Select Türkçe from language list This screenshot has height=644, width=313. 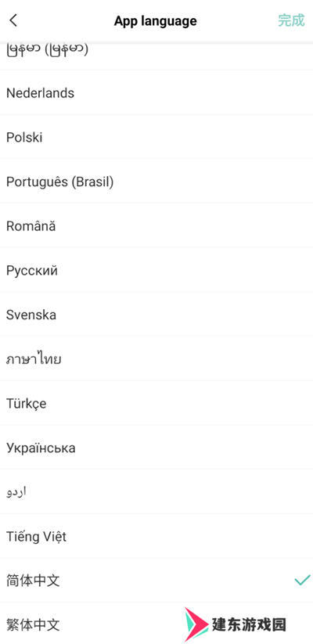pyautogui.click(x=156, y=403)
